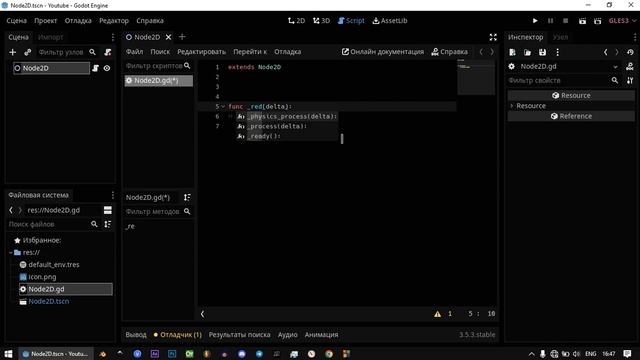The width and height of the screenshot is (640, 360).
Task: Open the script attached to Node2D
Action: [96, 68]
